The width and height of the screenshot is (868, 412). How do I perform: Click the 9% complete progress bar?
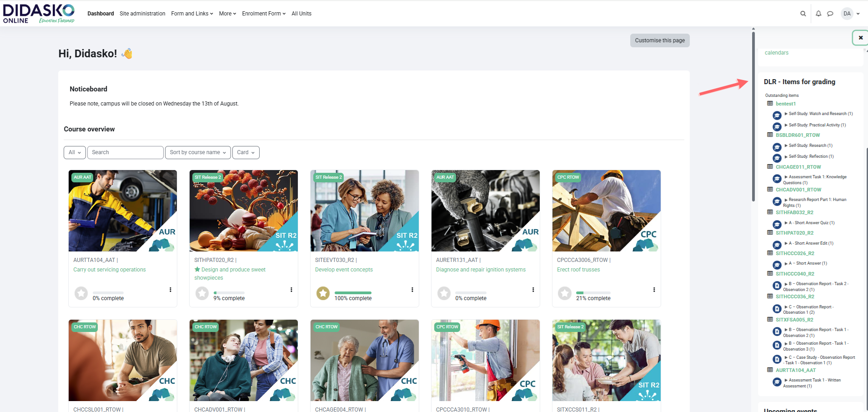(x=229, y=293)
